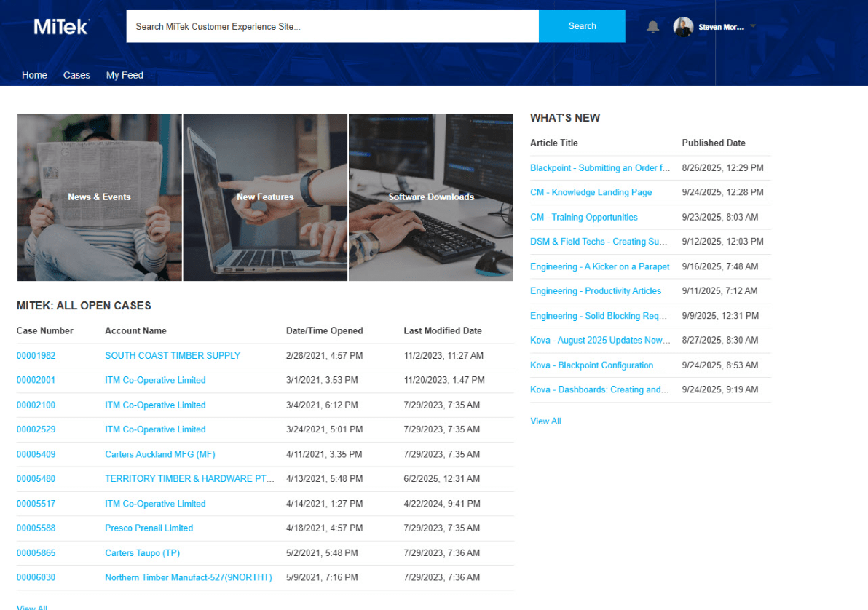Screen dimensions: 868x610
Task: Open the News & Events tile
Action: click(x=100, y=197)
